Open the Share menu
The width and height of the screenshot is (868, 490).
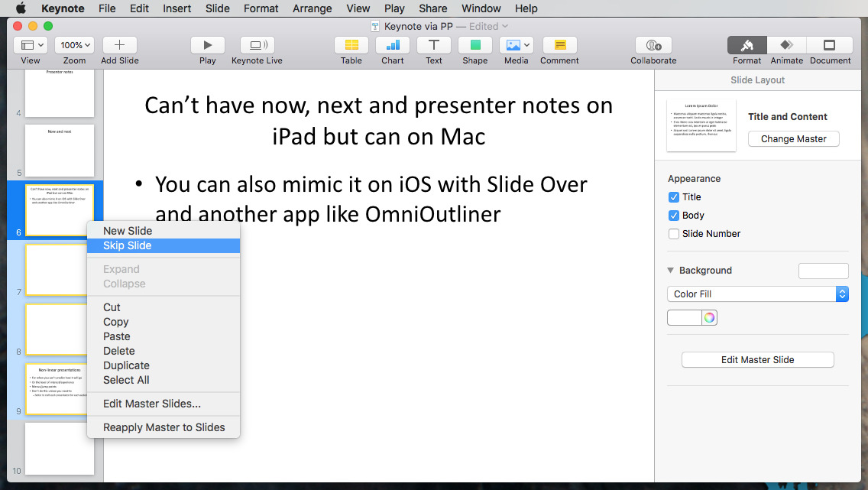click(x=433, y=8)
